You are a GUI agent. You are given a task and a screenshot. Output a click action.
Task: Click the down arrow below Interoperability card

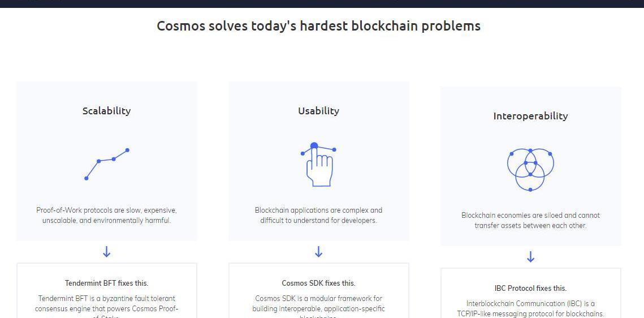[530, 257]
